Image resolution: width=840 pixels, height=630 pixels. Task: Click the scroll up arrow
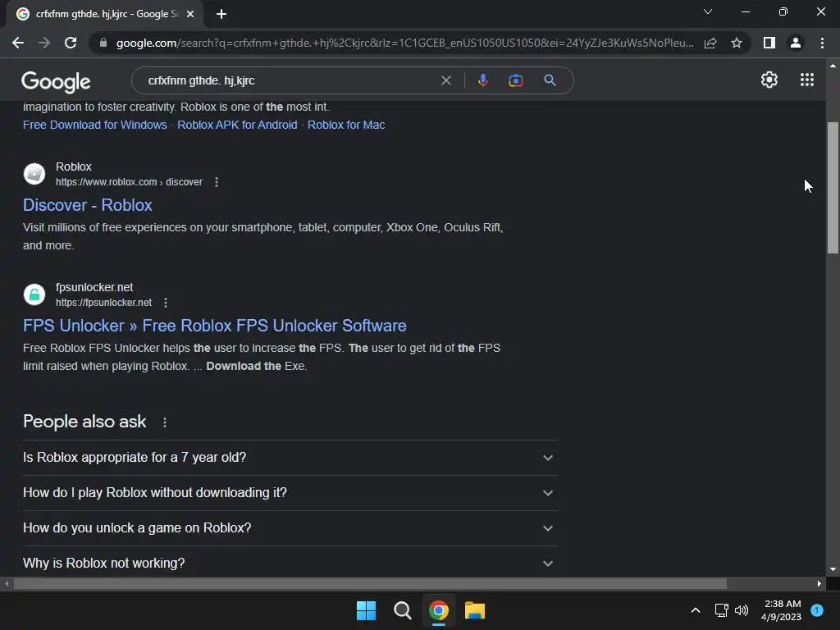[833, 66]
